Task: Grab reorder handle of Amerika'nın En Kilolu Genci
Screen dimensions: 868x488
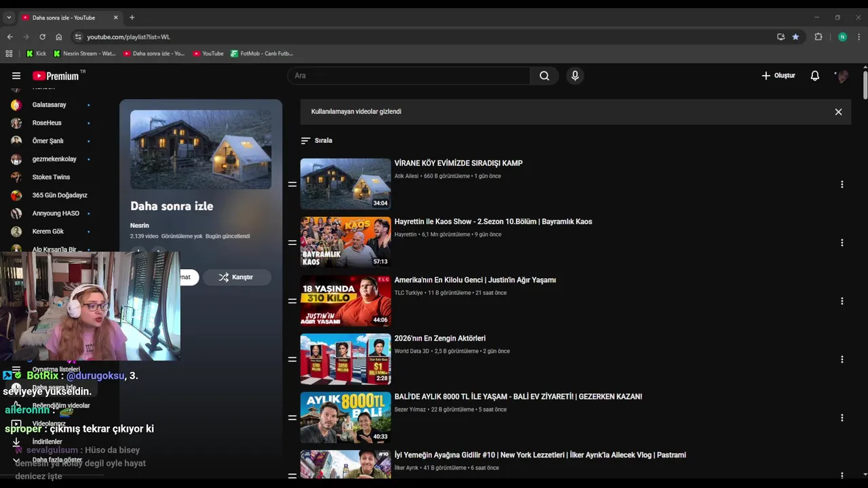Action: point(292,301)
